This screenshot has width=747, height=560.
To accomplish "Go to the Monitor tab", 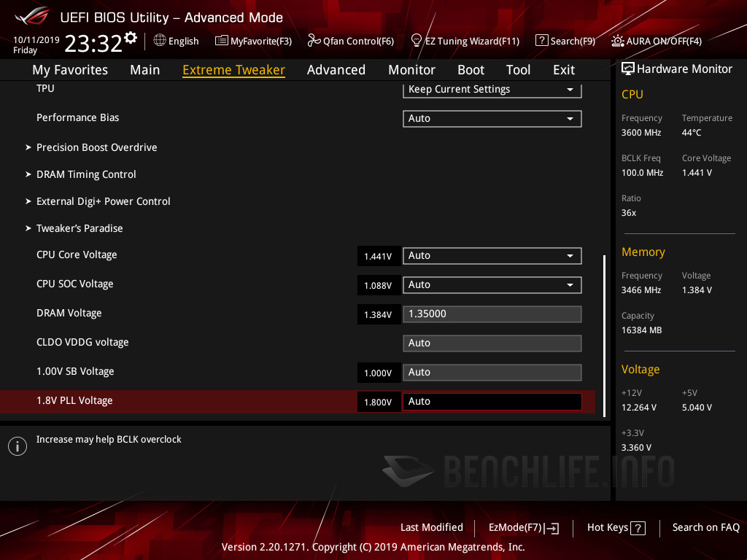I will pyautogui.click(x=411, y=70).
